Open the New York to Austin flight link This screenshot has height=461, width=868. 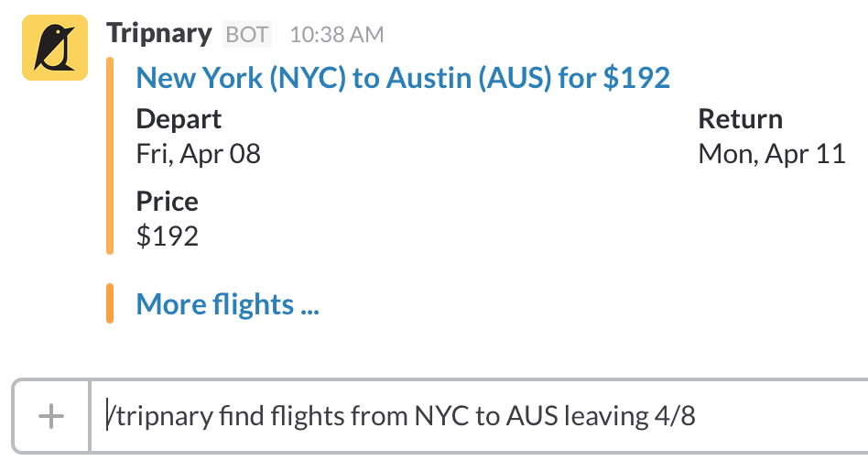403,78
